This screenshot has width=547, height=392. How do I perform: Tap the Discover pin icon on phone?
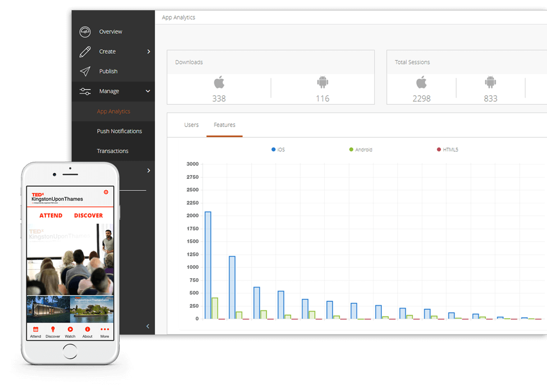coord(53,329)
